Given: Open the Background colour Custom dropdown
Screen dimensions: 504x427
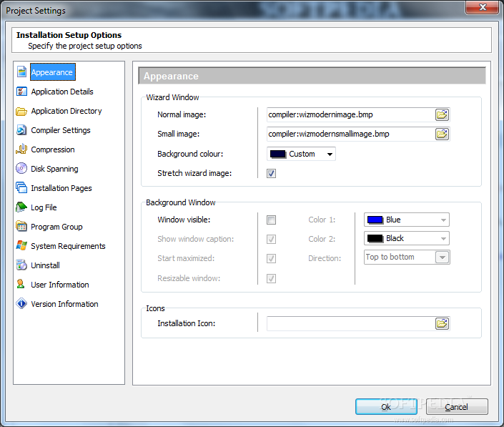Looking at the screenshot, I should (301, 154).
